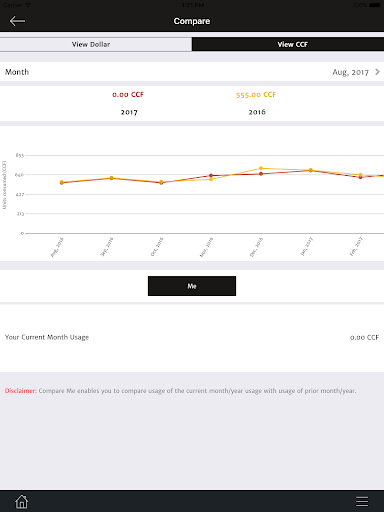Tap the Your Current Month Usage row
The width and height of the screenshot is (384, 512).
coord(192,337)
